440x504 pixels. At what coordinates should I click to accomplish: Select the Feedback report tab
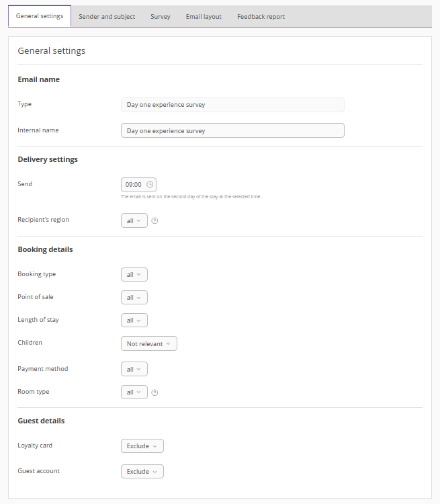click(261, 17)
